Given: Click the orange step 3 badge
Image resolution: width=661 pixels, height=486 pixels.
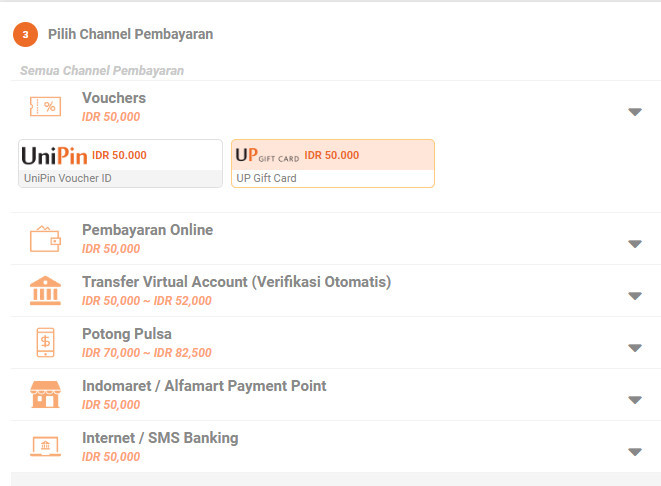Looking at the screenshot, I should (x=26, y=35).
